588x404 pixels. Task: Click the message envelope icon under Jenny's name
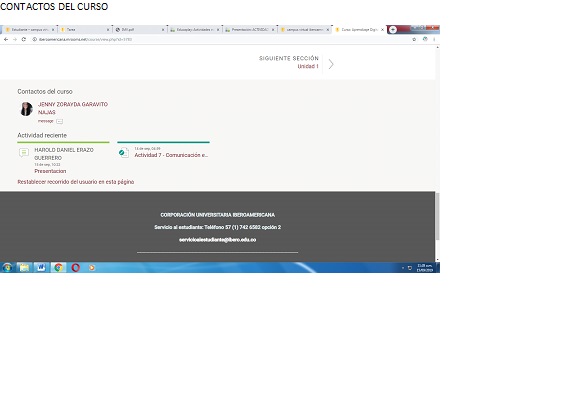tap(59, 121)
